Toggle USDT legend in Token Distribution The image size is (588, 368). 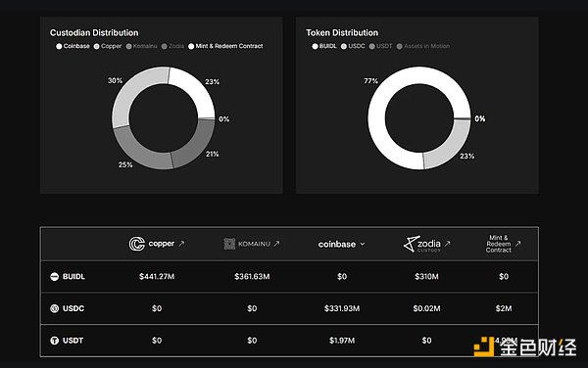[x=380, y=46]
